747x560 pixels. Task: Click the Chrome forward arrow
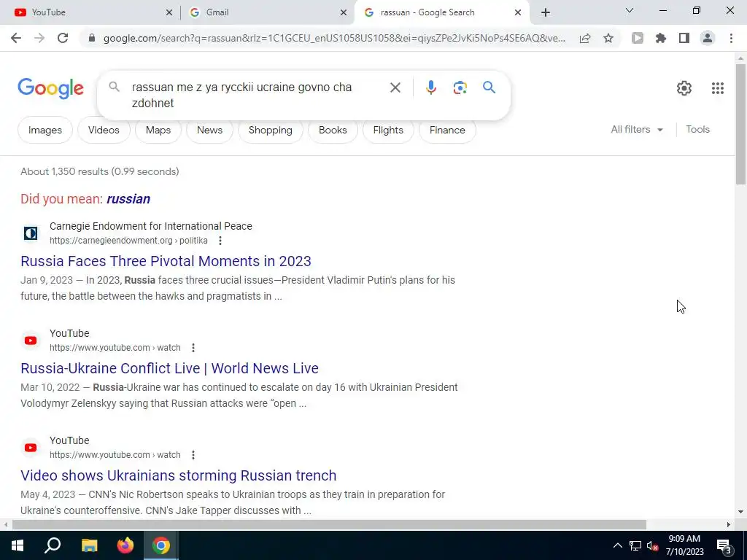tap(39, 38)
